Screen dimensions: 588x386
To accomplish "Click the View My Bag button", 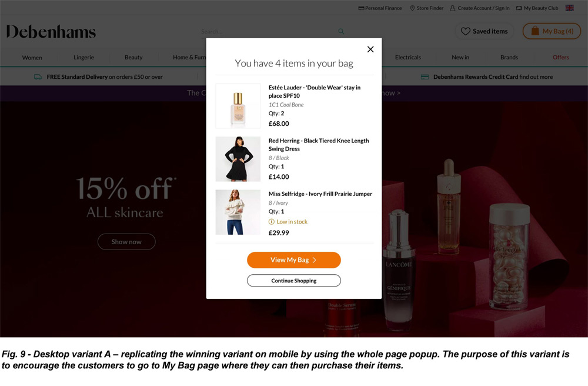I will click(x=293, y=259).
